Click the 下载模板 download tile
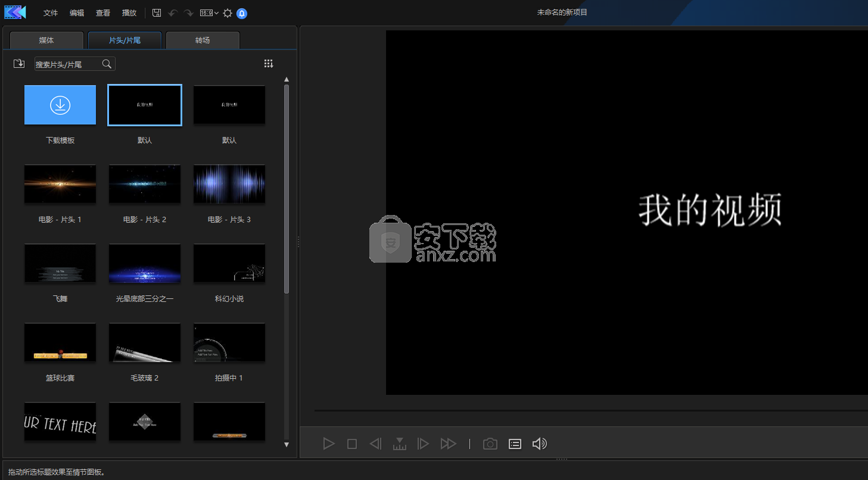Viewport: 868px width, 480px height. [x=60, y=105]
